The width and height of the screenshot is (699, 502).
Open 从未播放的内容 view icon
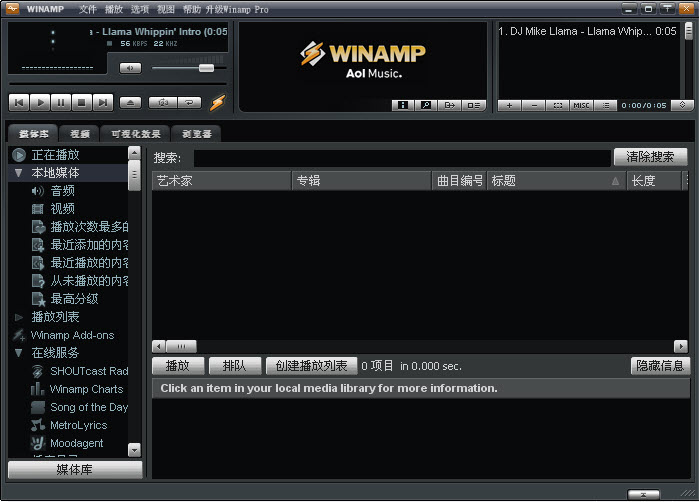point(38,281)
